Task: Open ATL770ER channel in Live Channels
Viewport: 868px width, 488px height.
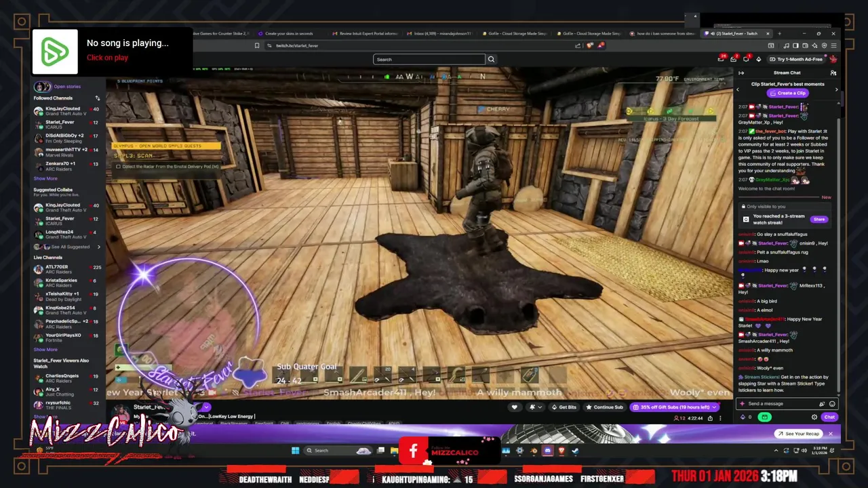Action: tap(66, 269)
